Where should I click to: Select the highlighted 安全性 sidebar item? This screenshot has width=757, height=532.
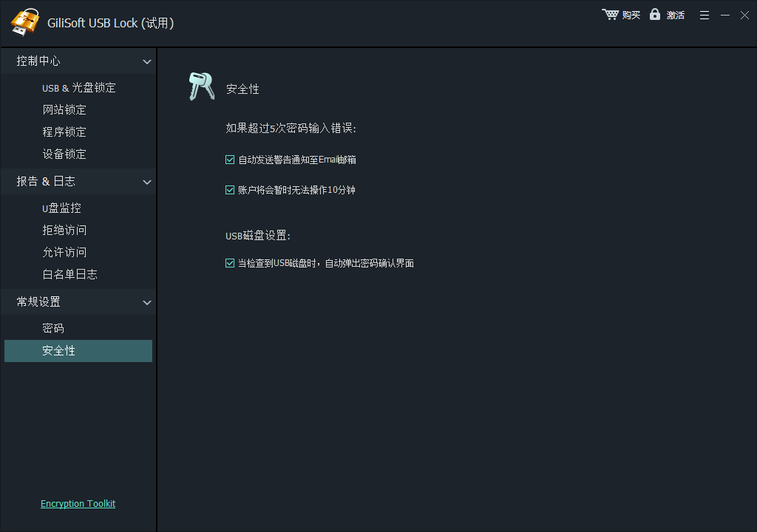(x=78, y=351)
